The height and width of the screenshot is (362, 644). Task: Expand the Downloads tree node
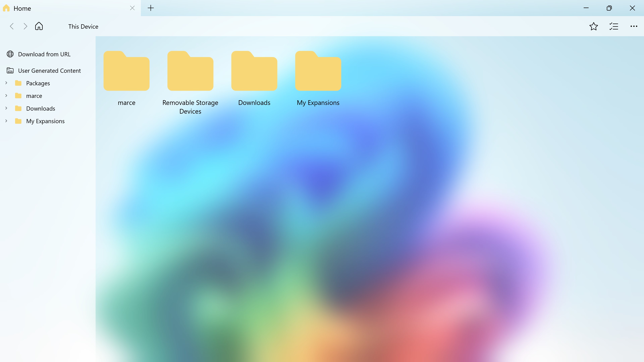[6, 108]
